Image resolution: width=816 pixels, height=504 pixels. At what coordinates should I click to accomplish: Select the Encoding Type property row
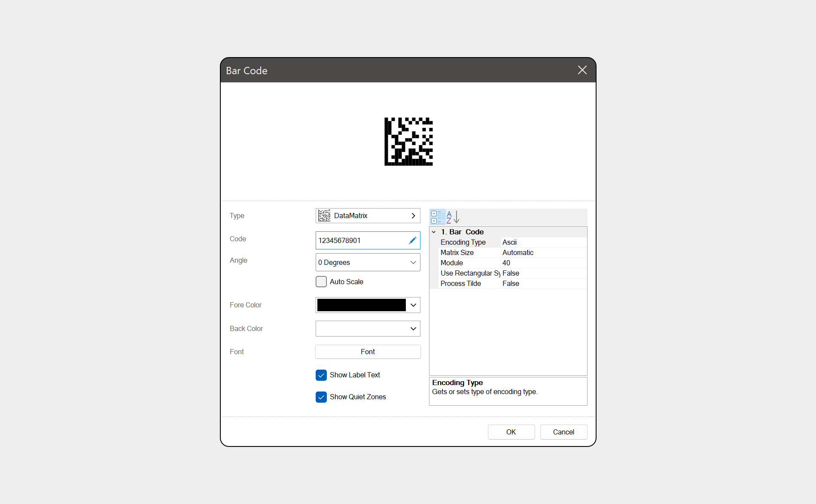pos(508,243)
